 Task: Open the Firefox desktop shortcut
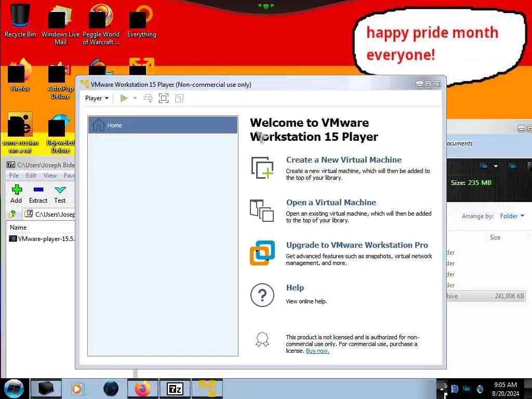20,75
